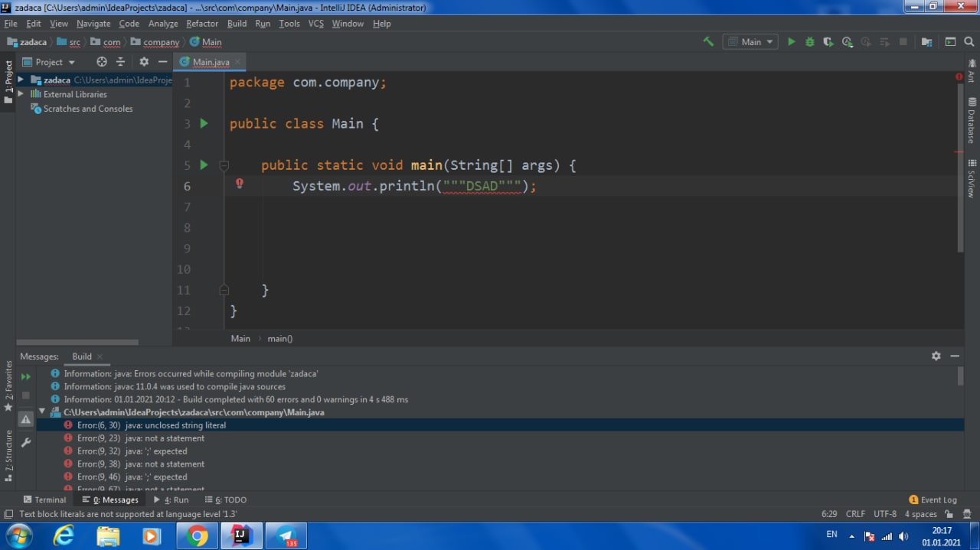Open the Tools menu
Screen dimensions: 980x550
click(x=289, y=24)
